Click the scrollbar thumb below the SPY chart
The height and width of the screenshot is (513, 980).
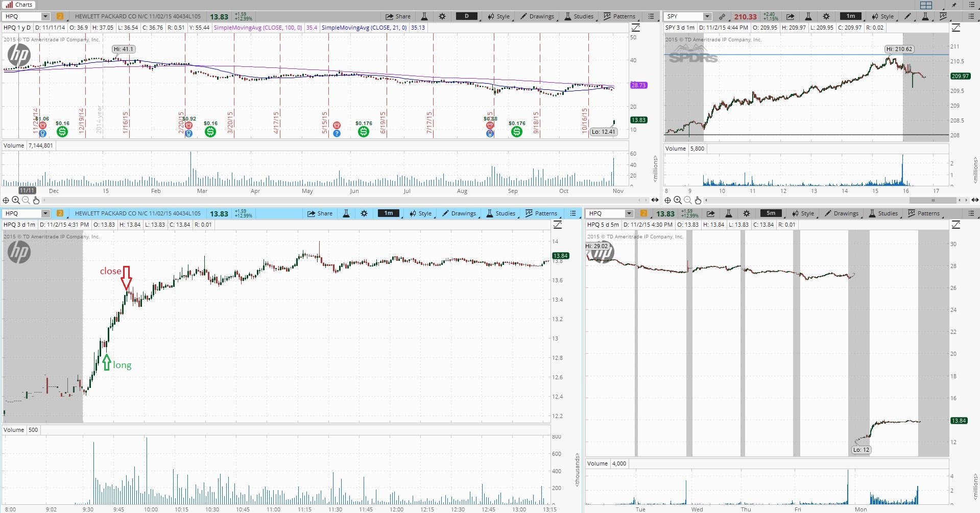tap(933, 200)
